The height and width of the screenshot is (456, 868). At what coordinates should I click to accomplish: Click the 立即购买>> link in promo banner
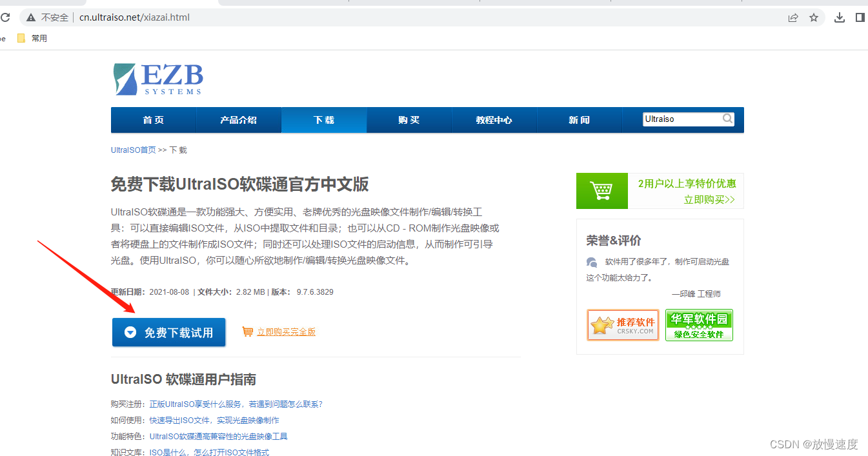[x=709, y=200]
